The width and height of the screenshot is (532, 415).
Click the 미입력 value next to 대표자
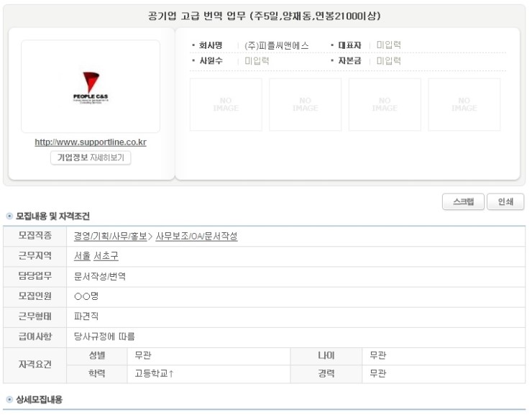(x=389, y=45)
